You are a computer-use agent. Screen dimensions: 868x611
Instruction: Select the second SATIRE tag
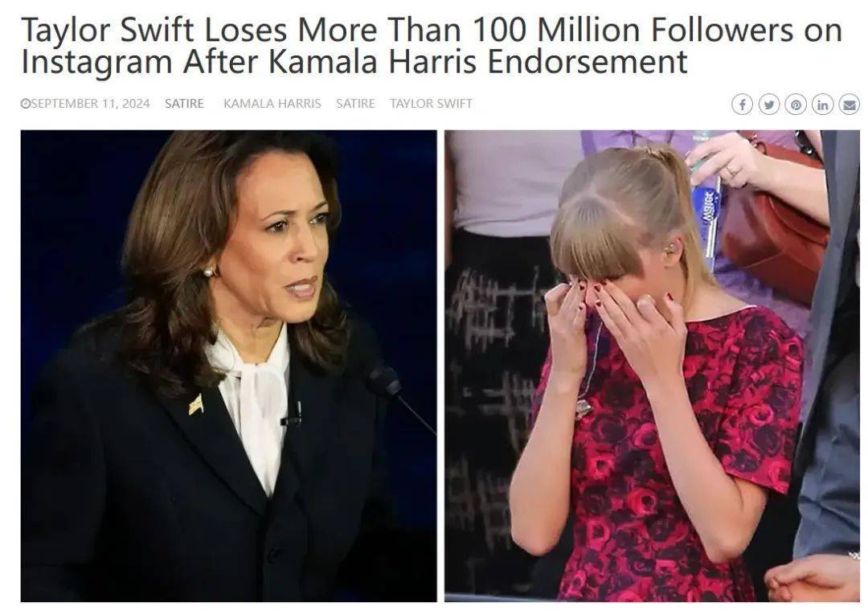coord(355,104)
